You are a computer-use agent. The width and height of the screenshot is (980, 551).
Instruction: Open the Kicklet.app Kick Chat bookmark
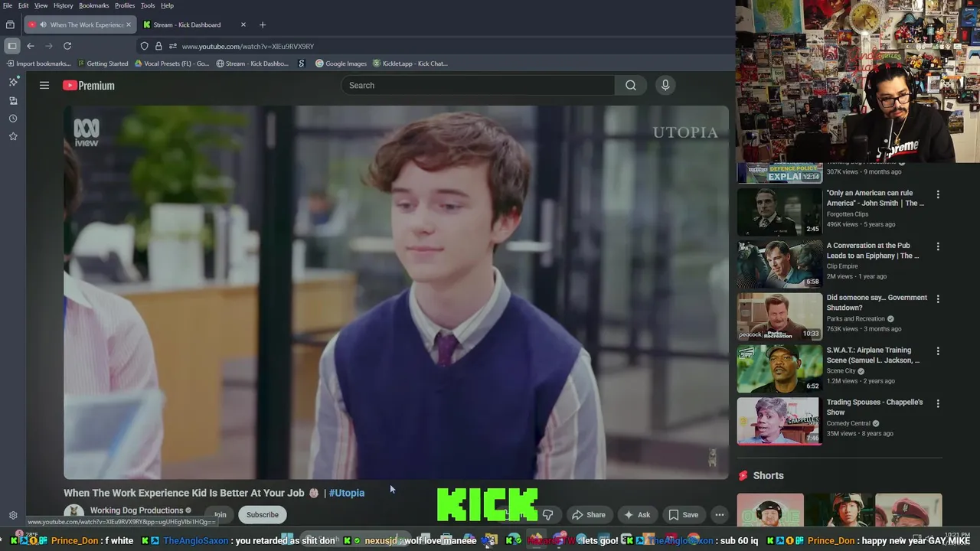pyautogui.click(x=410, y=64)
